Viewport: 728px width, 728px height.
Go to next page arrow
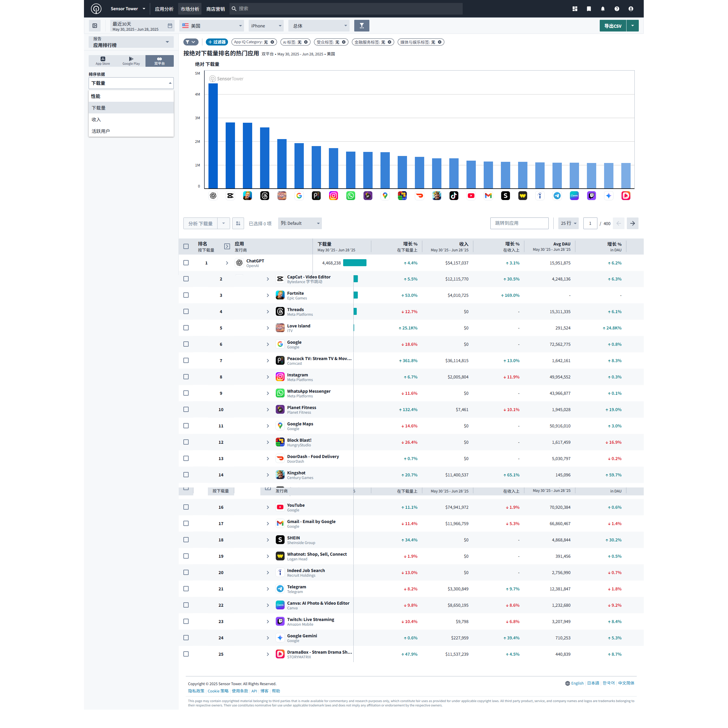click(x=632, y=223)
